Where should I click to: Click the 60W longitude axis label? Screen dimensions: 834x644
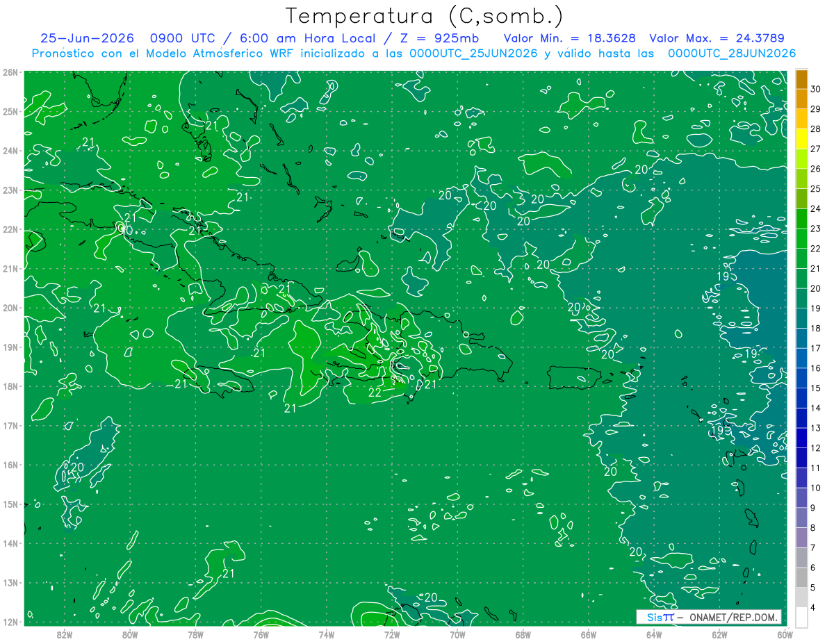785,634
